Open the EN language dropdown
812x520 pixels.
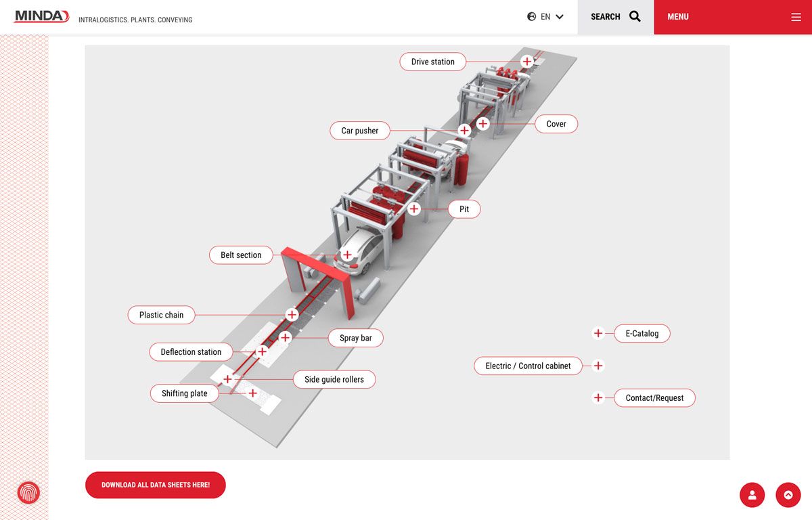[545, 17]
